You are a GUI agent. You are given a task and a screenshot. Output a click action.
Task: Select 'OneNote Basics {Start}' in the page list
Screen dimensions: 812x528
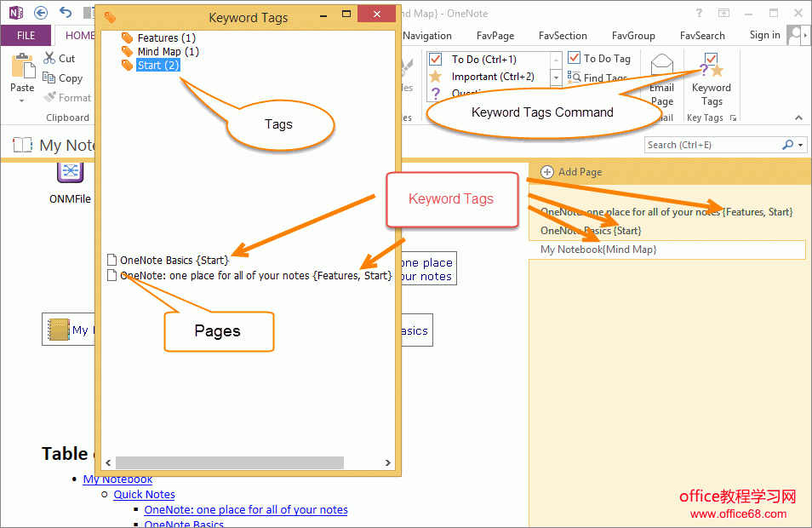591,231
